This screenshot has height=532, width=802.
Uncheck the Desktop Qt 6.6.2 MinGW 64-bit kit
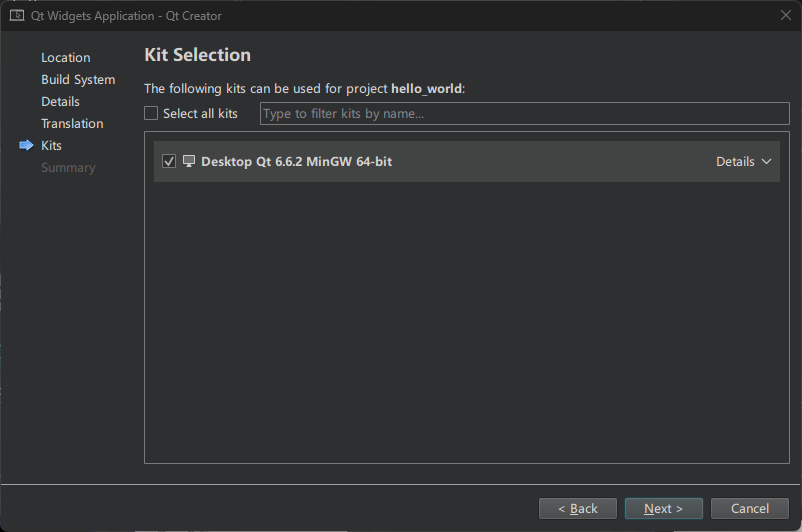(x=169, y=161)
